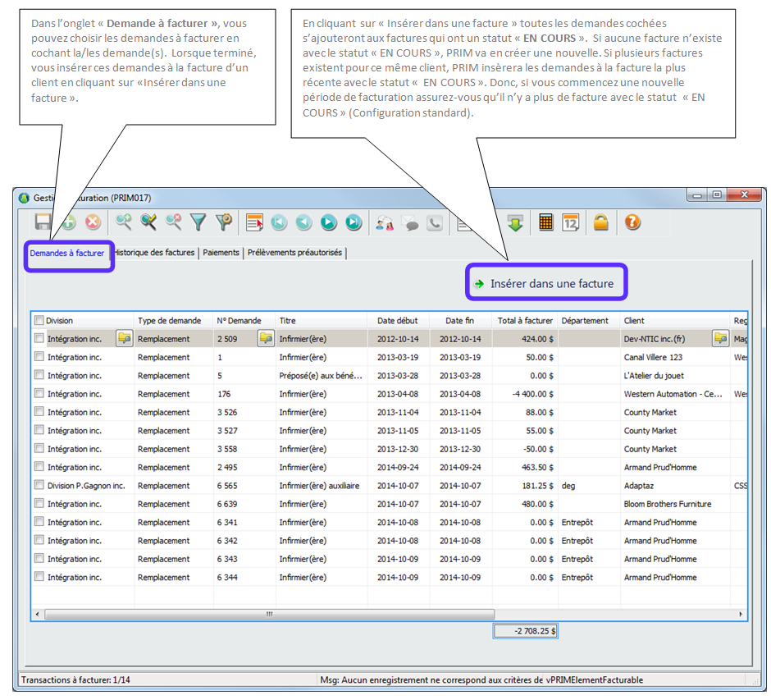Click the funnel filter icon
The height and width of the screenshot is (700, 771).
tap(198, 222)
